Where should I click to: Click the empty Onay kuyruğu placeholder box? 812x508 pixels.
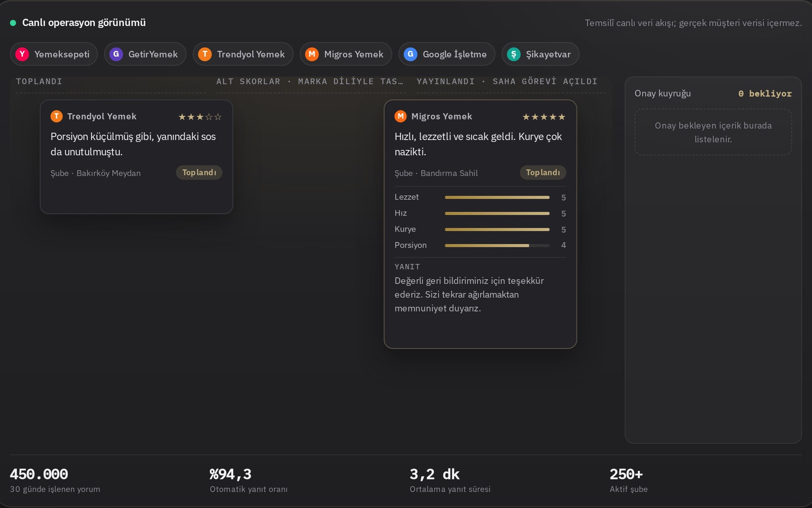pos(713,132)
